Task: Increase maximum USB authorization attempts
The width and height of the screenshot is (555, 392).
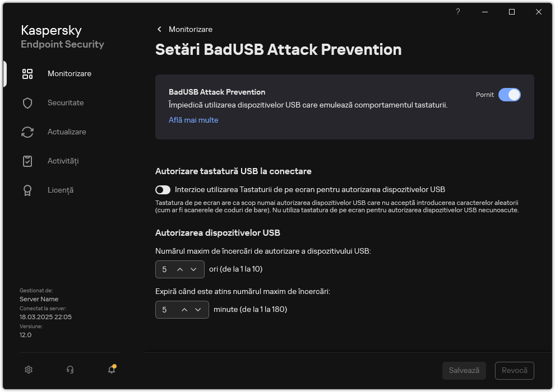Action: (181, 269)
